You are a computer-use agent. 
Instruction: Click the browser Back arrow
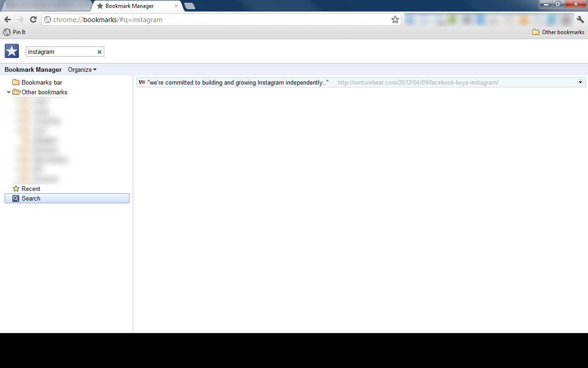pos(7,19)
